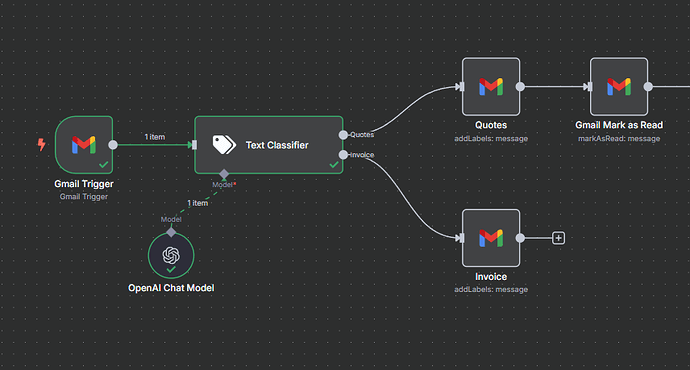Open the Quotes Gmail node

coord(491,87)
